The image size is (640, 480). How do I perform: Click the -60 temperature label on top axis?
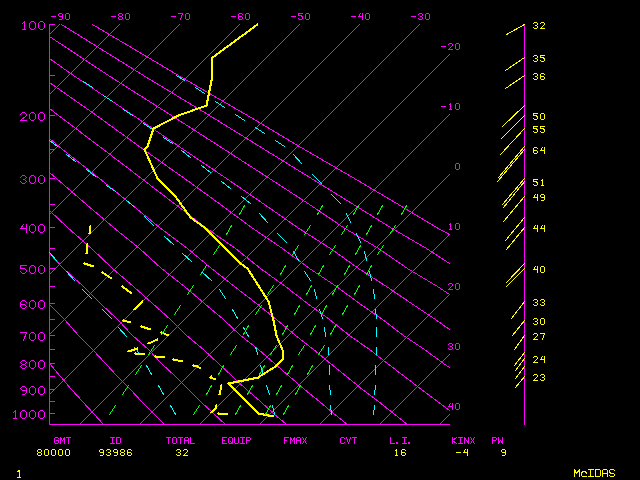click(x=240, y=16)
